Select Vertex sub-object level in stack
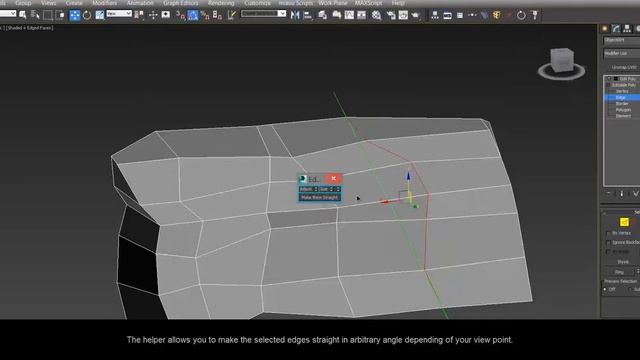Image resolution: width=640 pixels, height=360 pixels. 622,91
